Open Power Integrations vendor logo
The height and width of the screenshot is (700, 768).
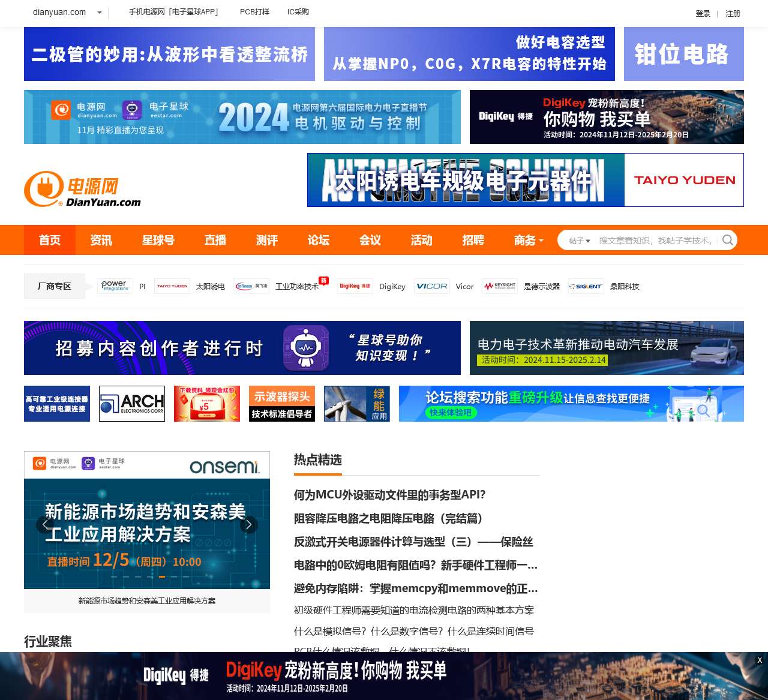tap(115, 286)
